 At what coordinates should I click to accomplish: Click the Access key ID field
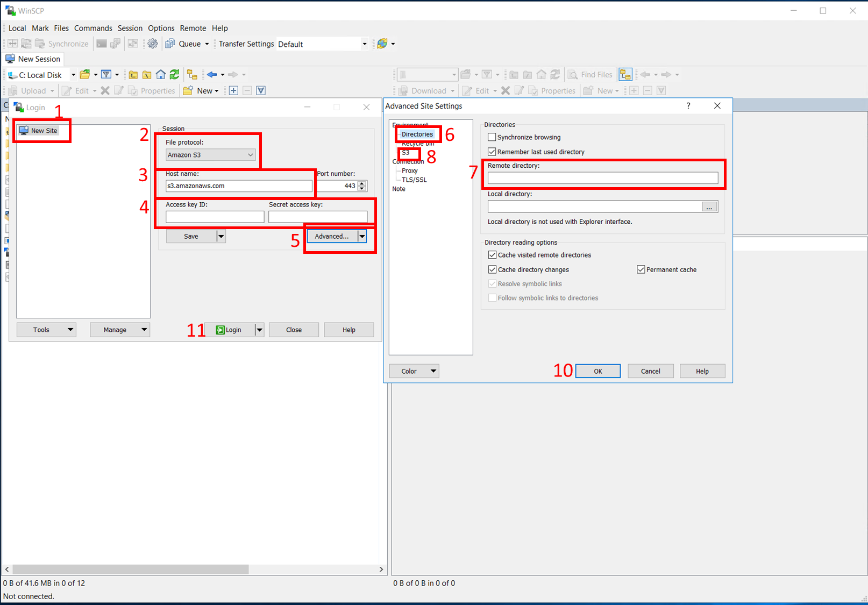point(215,217)
